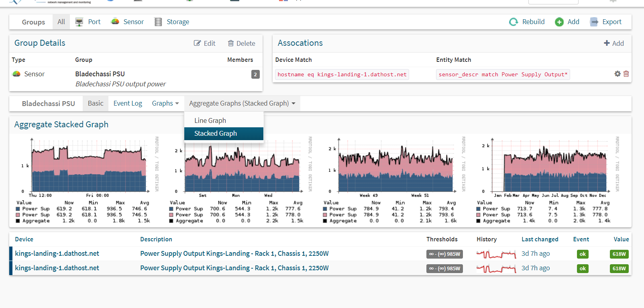
Task: Click the Storage group icon
Action: click(158, 22)
